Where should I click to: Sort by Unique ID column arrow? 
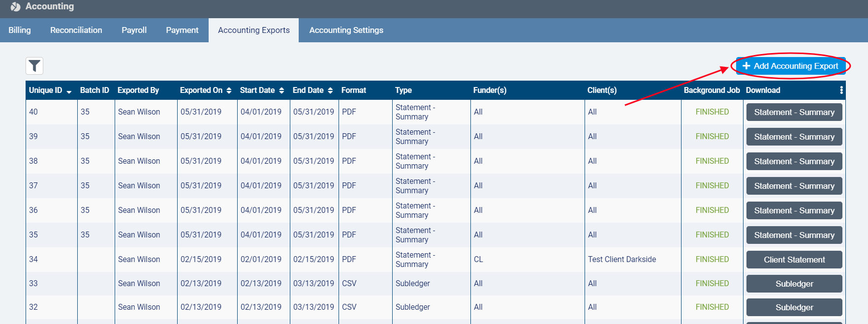pos(69,91)
